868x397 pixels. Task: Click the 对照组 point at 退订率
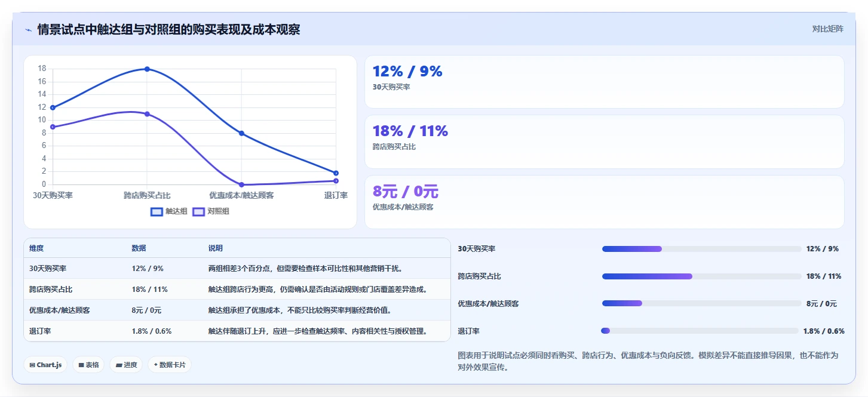pos(336,181)
